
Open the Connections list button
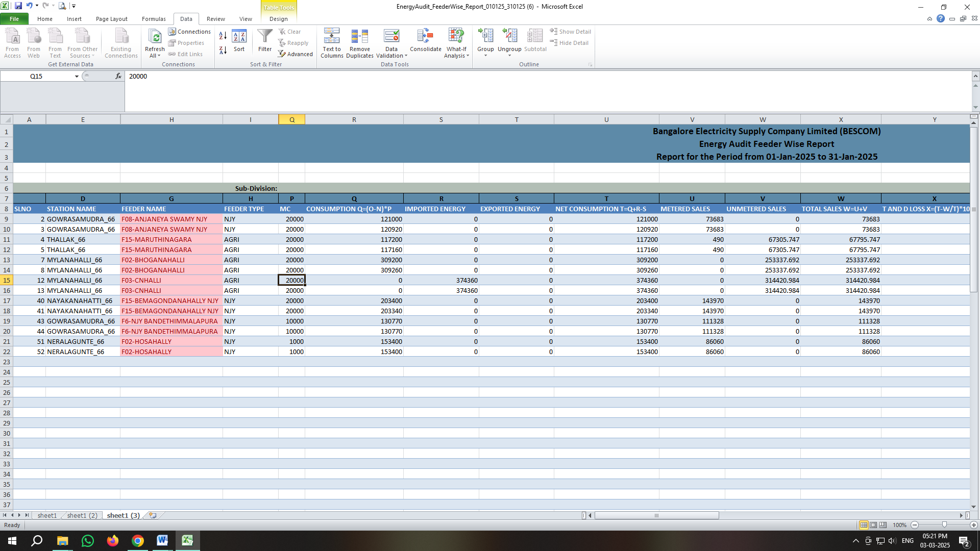189,32
